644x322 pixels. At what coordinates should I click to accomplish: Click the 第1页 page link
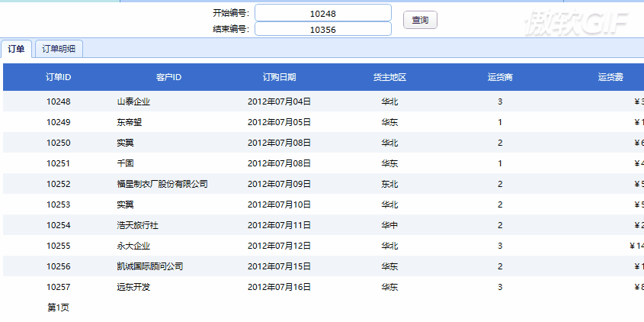coord(59,308)
